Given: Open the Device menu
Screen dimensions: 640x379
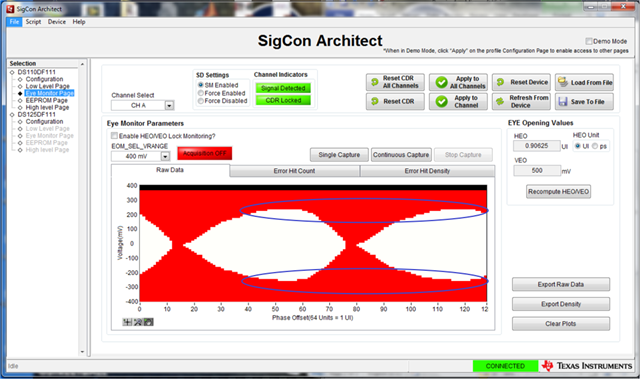Looking at the screenshot, I should [57, 22].
